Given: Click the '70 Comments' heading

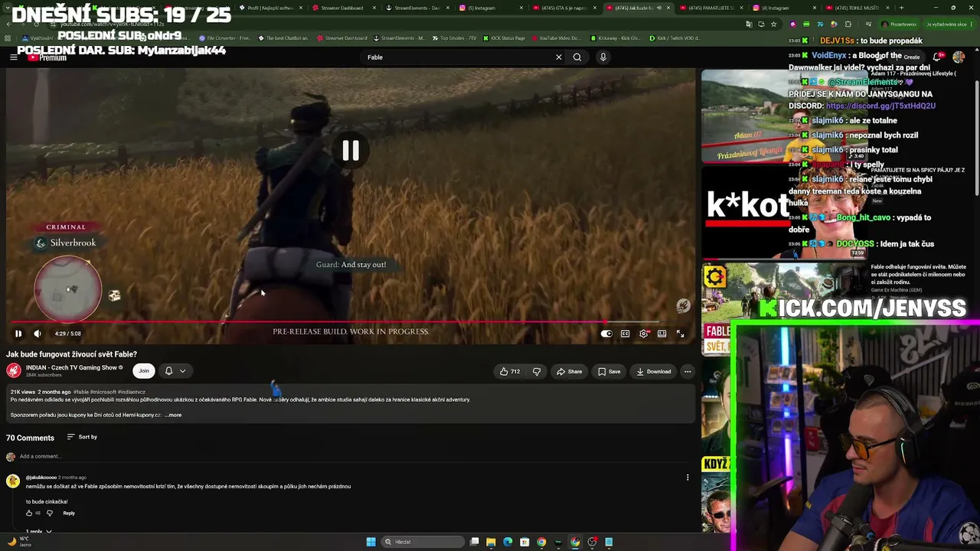Looking at the screenshot, I should [x=31, y=438].
